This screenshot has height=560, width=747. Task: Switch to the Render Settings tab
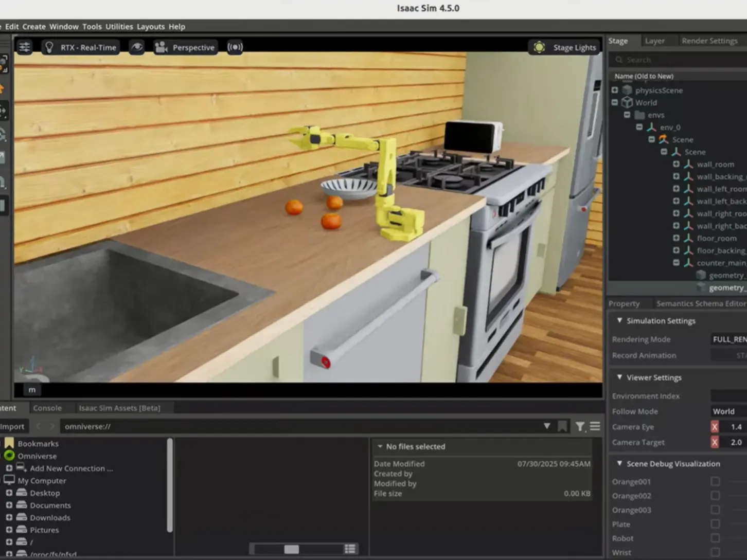click(709, 41)
